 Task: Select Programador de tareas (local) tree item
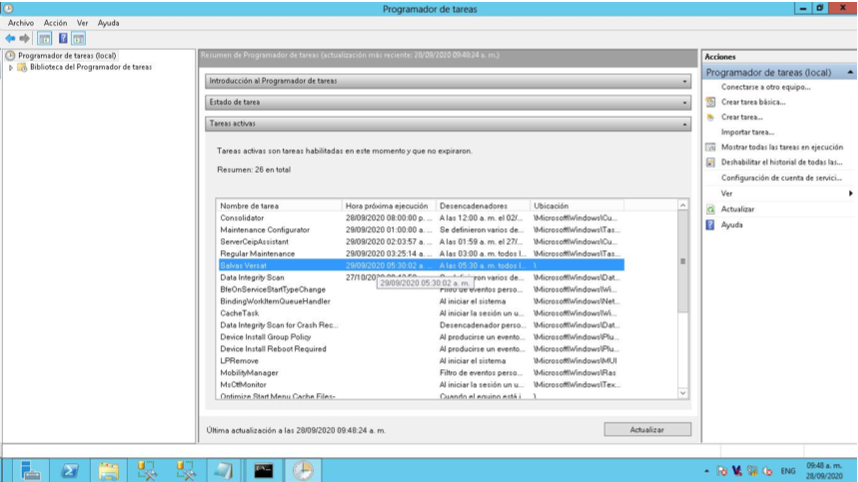67,55
